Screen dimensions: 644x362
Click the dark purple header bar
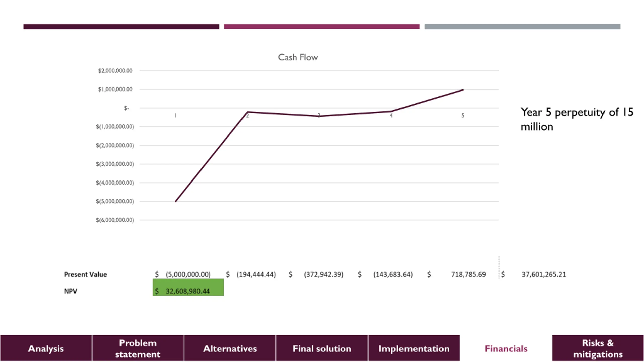pos(121,26)
